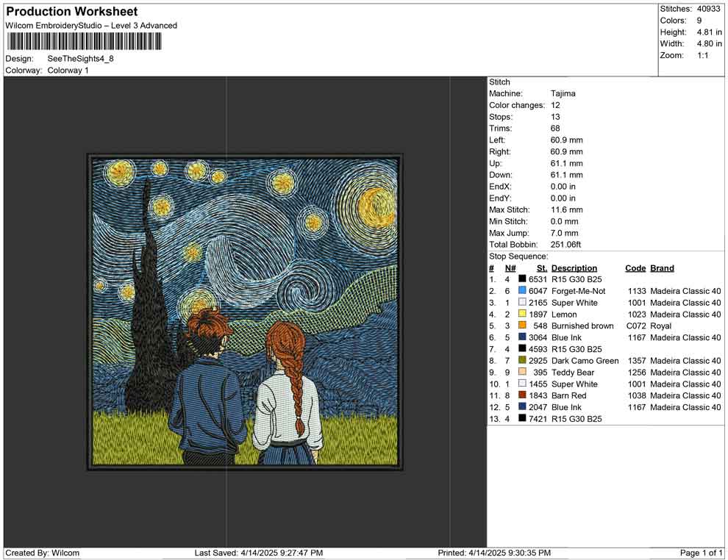Screen dimensions: 728x560
Task: Click the Total Bobbin value 251.06ft
Action: (x=566, y=245)
